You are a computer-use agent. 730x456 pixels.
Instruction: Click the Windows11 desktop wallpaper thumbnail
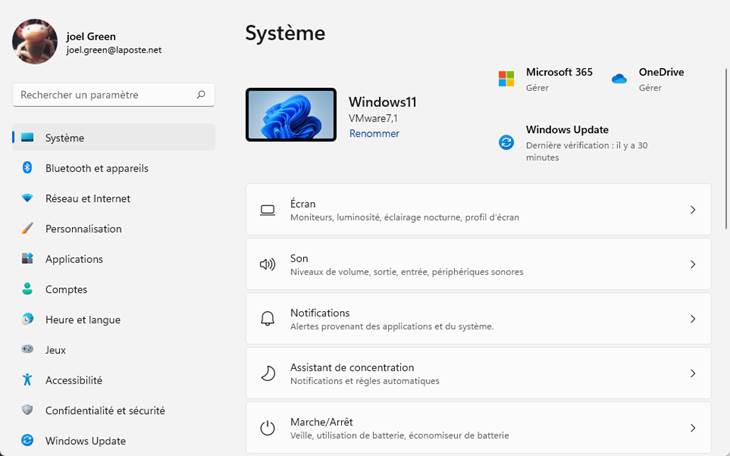click(291, 114)
